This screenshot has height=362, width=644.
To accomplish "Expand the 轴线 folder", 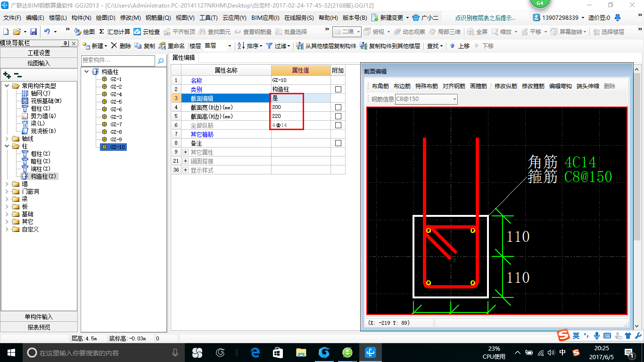I will [7, 139].
